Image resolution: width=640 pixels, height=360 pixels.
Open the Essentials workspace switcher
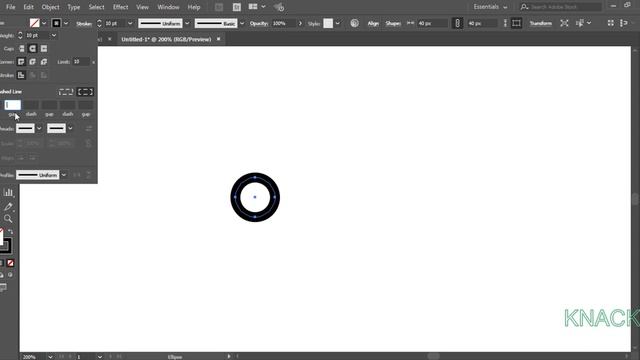click(490, 7)
